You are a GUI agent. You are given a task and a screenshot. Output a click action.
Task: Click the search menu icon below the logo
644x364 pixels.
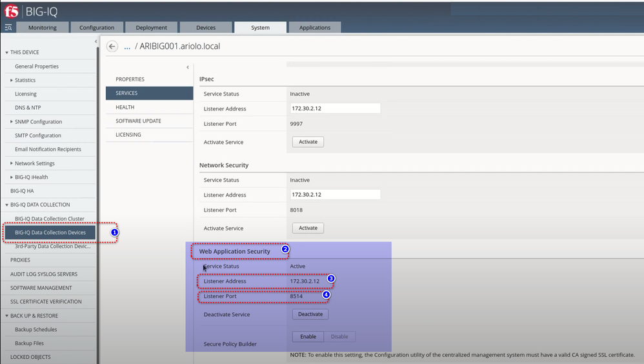8,28
